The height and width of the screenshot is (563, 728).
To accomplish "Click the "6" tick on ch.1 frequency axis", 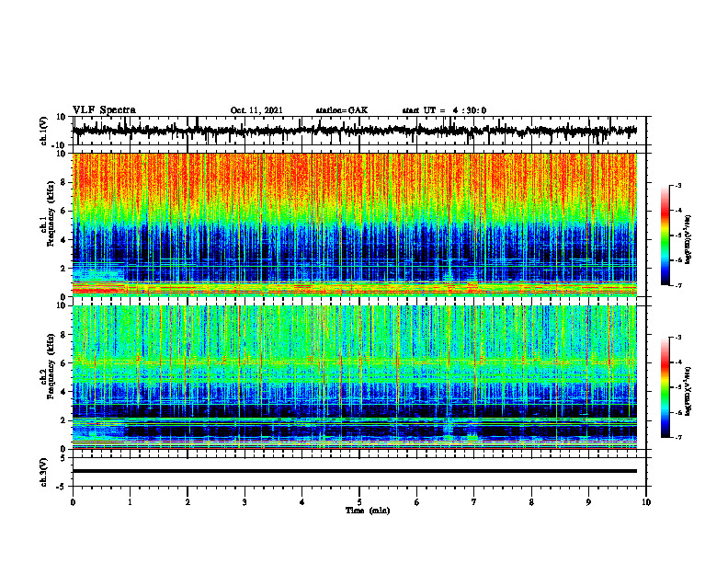I will click(x=63, y=211).
